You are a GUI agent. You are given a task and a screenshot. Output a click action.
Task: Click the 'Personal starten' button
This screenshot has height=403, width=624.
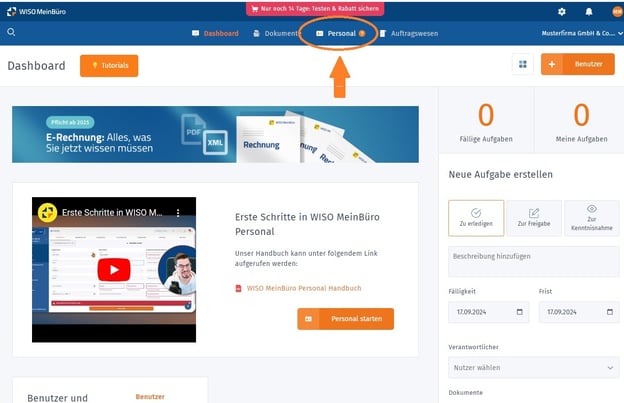345,318
